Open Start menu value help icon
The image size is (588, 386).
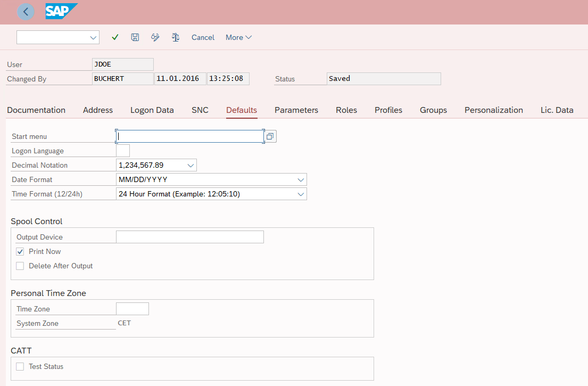[x=270, y=136]
